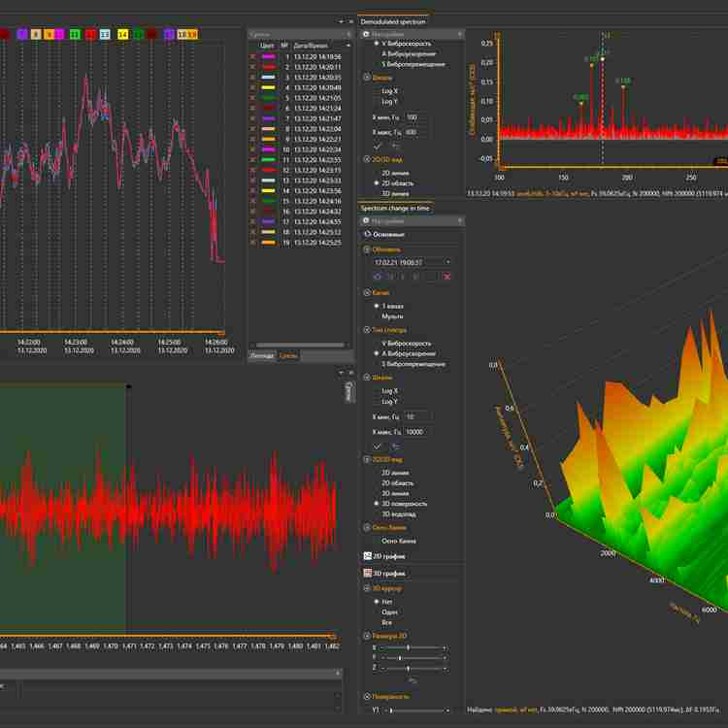This screenshot has width=728, height=728.
Task: Open the Легенда tab below the series list
Action: click(x=262, y=356)
